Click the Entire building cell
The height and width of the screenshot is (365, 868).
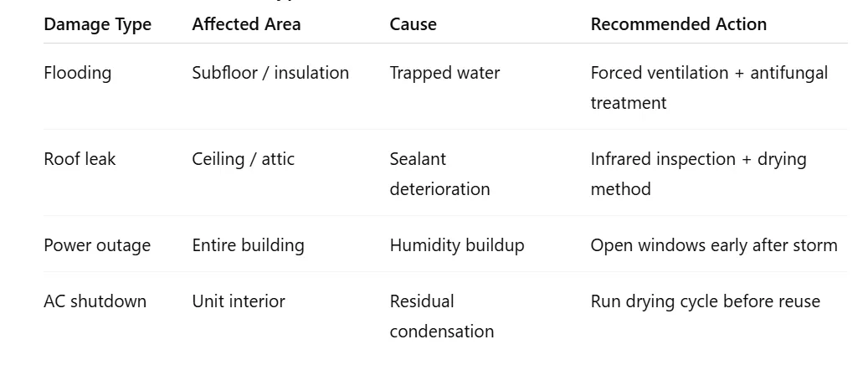pyautogui.click(x=248, y=245)
